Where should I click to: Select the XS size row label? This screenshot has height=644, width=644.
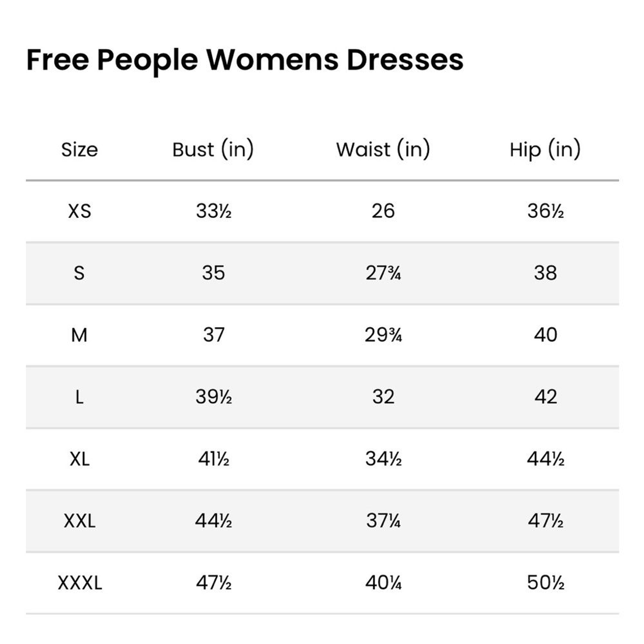tap(79, 211)
